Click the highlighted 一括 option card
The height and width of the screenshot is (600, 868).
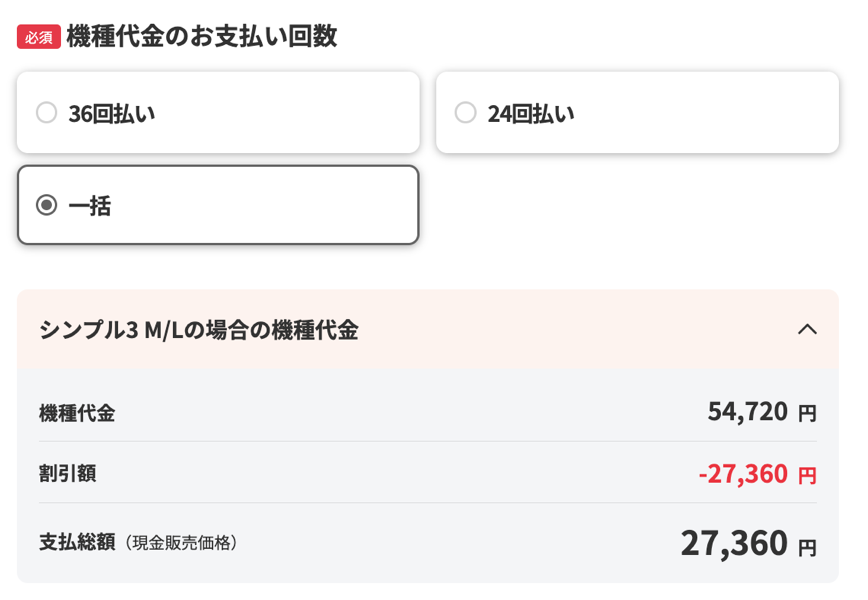point(217,206)
